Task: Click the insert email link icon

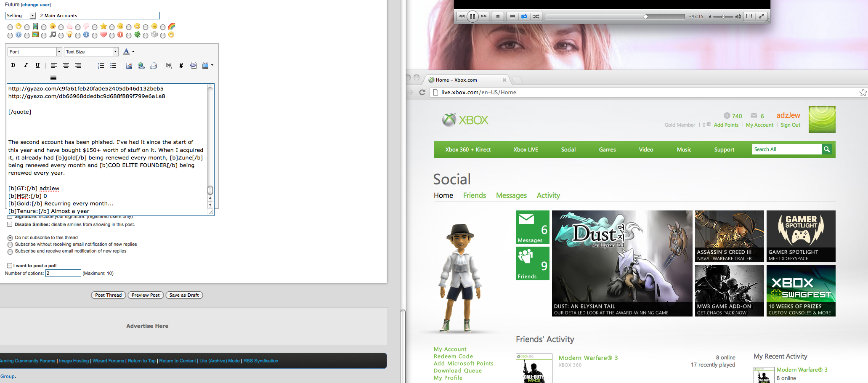Action: point(154,65)
